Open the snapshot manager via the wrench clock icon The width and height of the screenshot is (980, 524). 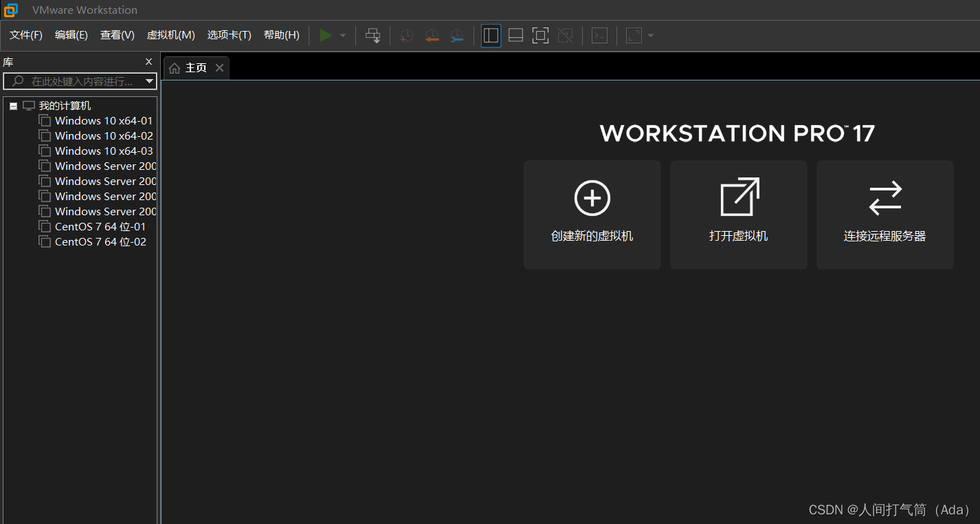[456, 36]
